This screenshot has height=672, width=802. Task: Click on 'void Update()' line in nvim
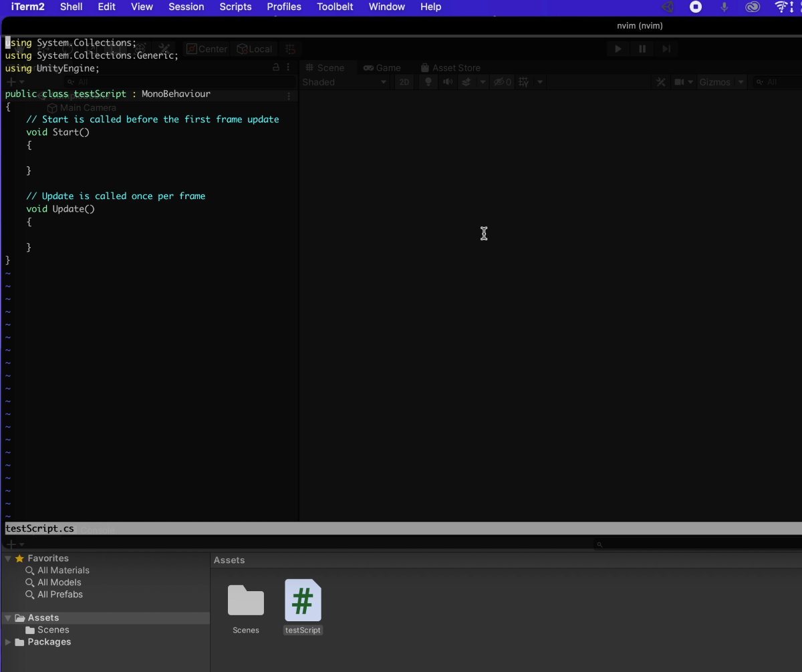tap(61, 209)
